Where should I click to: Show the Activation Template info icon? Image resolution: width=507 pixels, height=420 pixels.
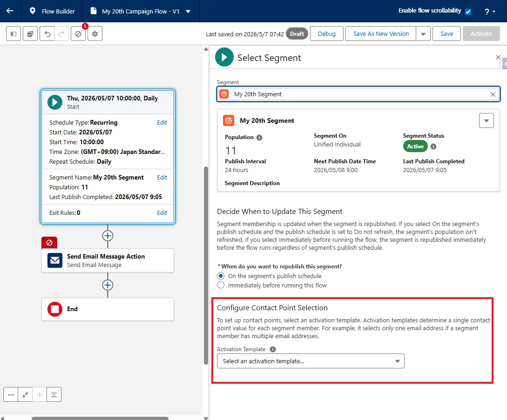point(273,349)
